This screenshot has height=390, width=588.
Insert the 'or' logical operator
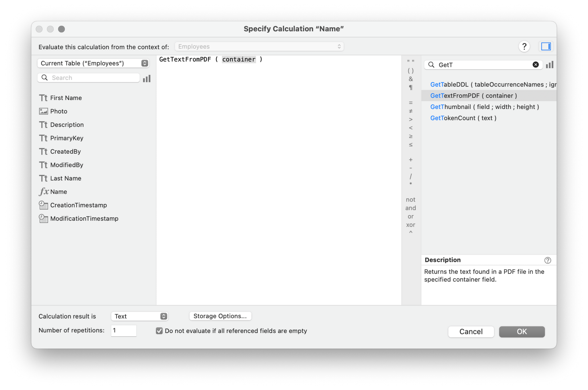pyautogui.click(x=410, y=217)
